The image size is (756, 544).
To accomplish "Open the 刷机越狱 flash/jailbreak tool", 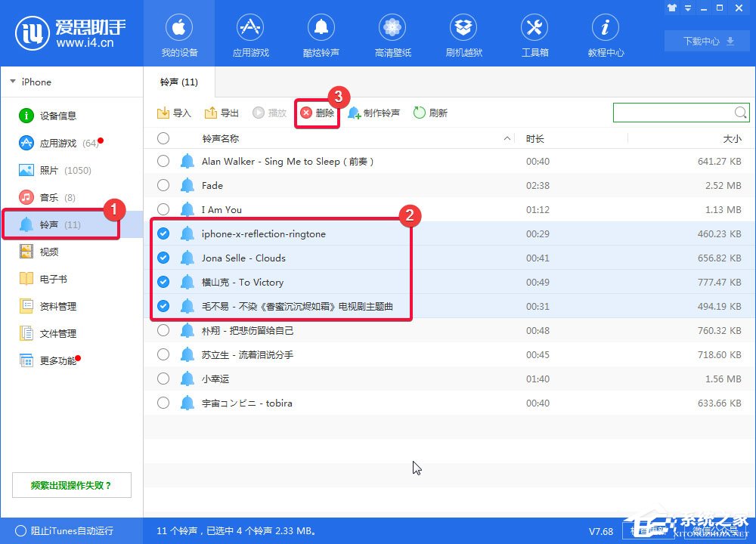I will point(463,34).
